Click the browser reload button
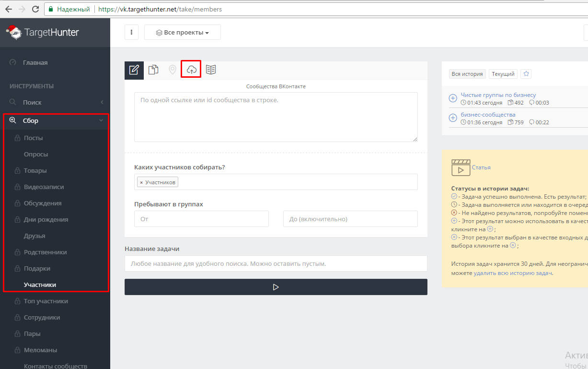Viewport: 588px width, 369px height. tap(35, 9)
